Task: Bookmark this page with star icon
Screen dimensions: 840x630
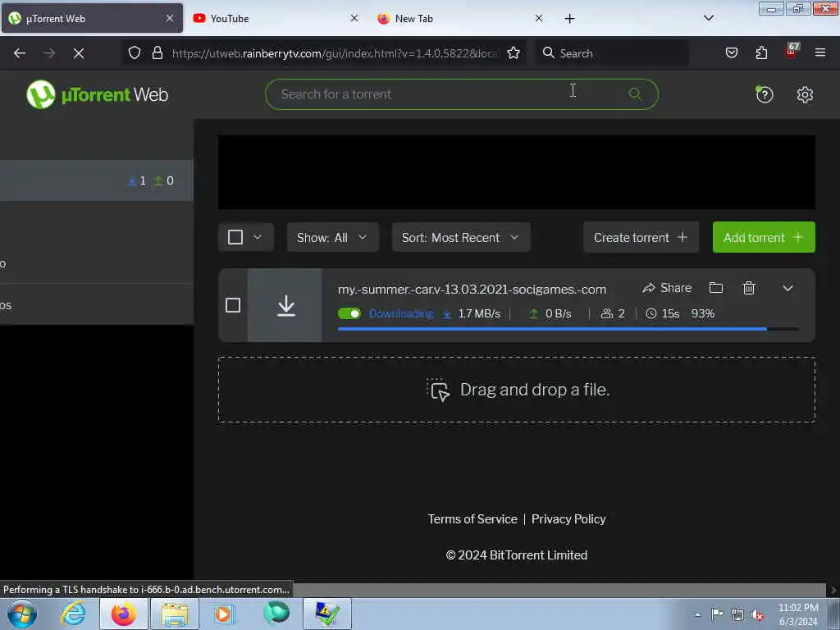Action: pos(514,52)
